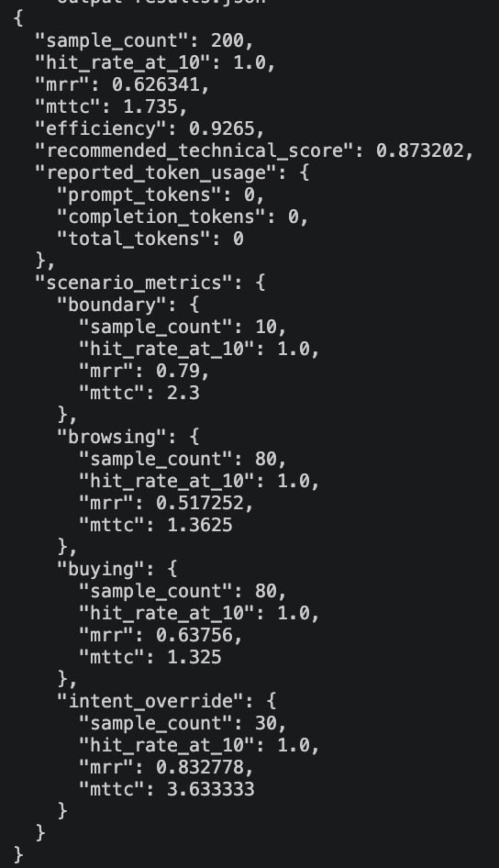499x868 pixels.
Task: Click the "intent_override" scenario key
Action: 155,701
